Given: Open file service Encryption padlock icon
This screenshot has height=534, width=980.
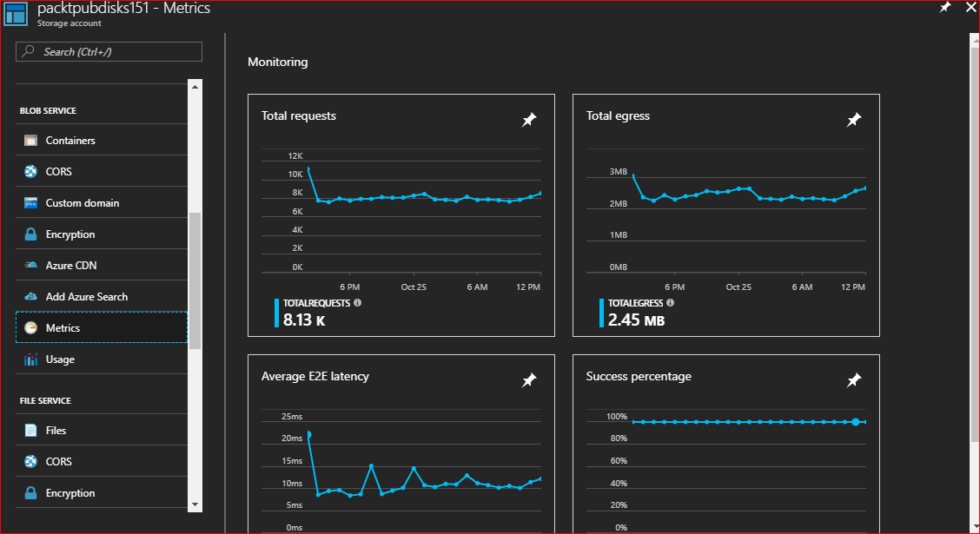Looking at the screenshot, I should [x=30, y=493].
